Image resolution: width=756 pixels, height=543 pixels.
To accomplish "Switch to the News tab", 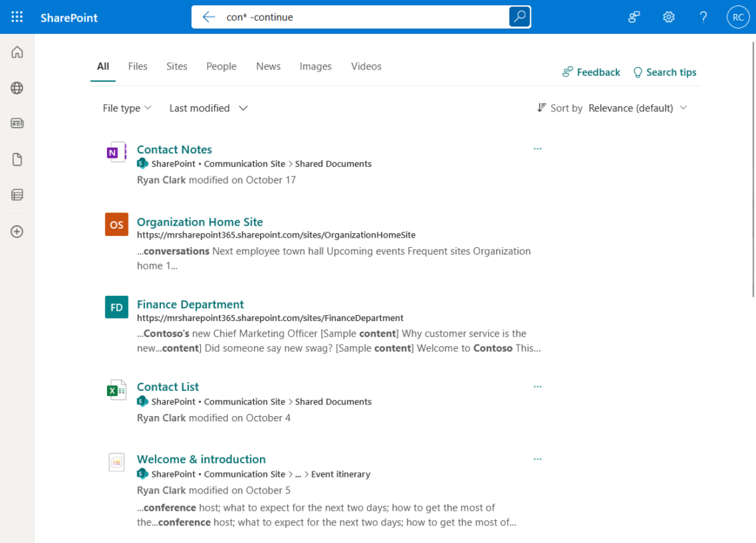I will click(x=268, y=66).
